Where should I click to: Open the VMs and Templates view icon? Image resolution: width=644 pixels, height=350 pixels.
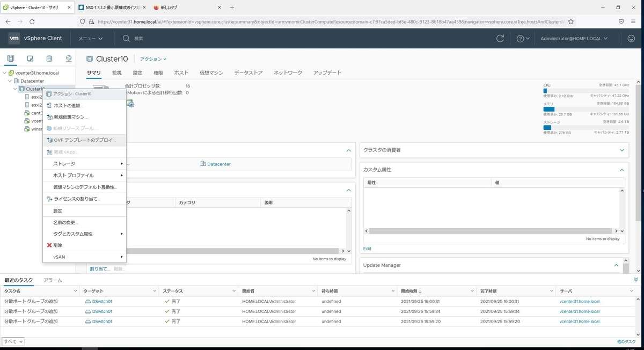[30, 59]
